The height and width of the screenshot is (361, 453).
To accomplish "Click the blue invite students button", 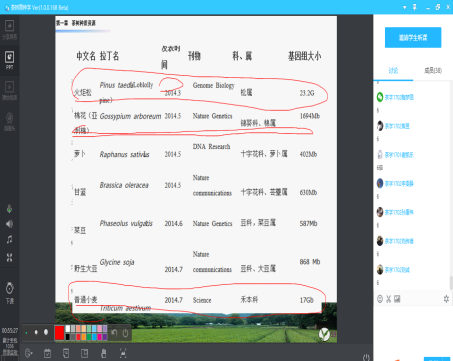I will [413, 38].
